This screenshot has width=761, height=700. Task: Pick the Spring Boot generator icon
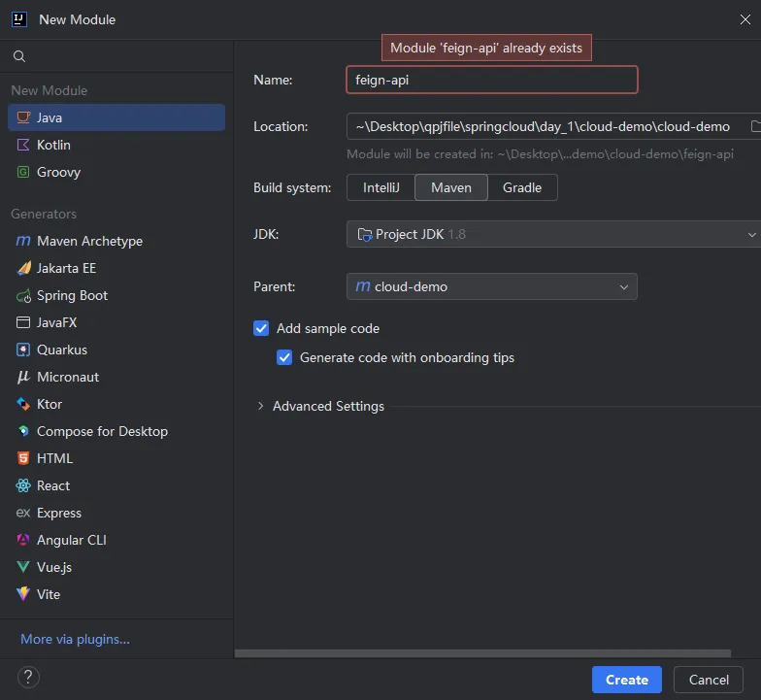click(x=23, y=295)
